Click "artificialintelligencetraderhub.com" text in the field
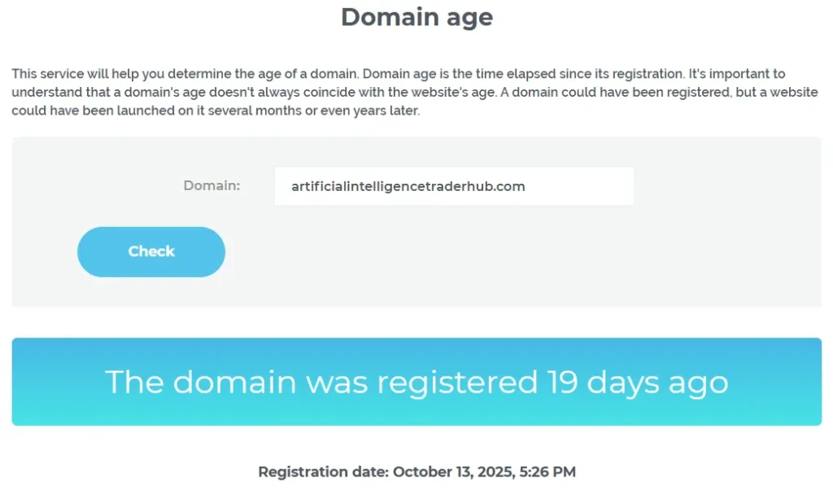Viewport: 833px width, 504px height. coord(408,186)
